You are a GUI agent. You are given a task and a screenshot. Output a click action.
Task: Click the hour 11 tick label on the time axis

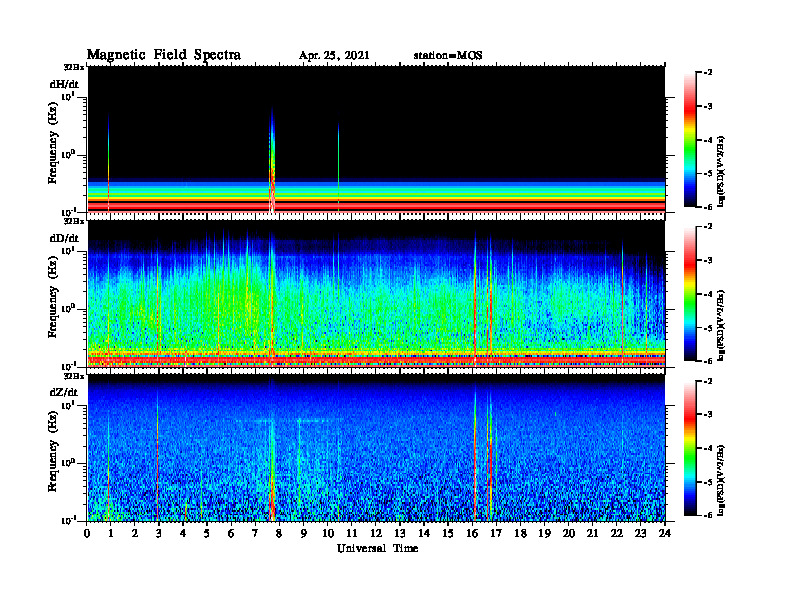tap(352, 533)
